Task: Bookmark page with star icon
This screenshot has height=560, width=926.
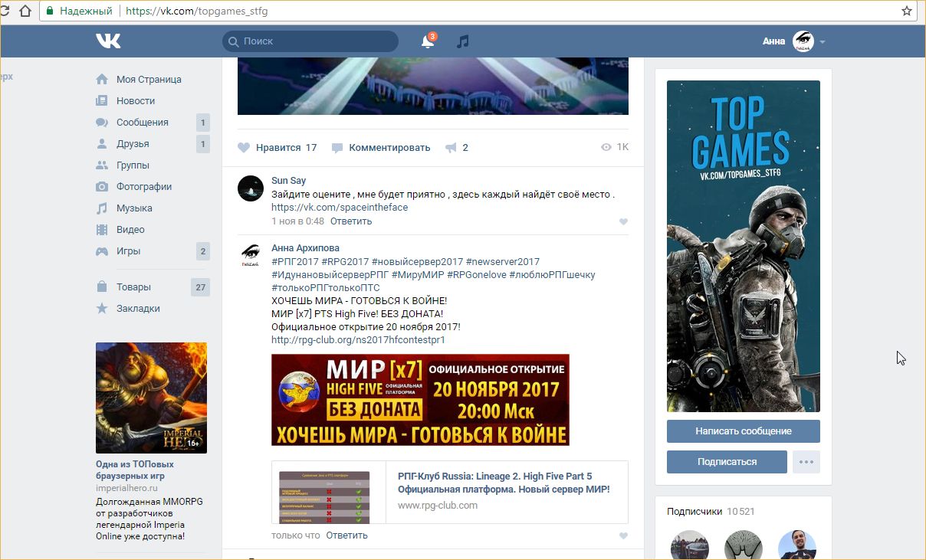Action: point(907,11)
